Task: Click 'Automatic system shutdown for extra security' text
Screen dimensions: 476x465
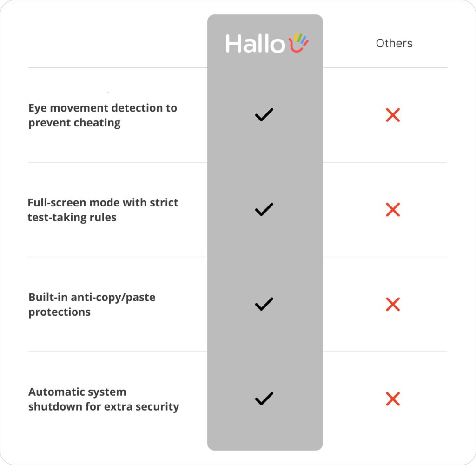Action: pyautogui.click(x=104, y=399)
